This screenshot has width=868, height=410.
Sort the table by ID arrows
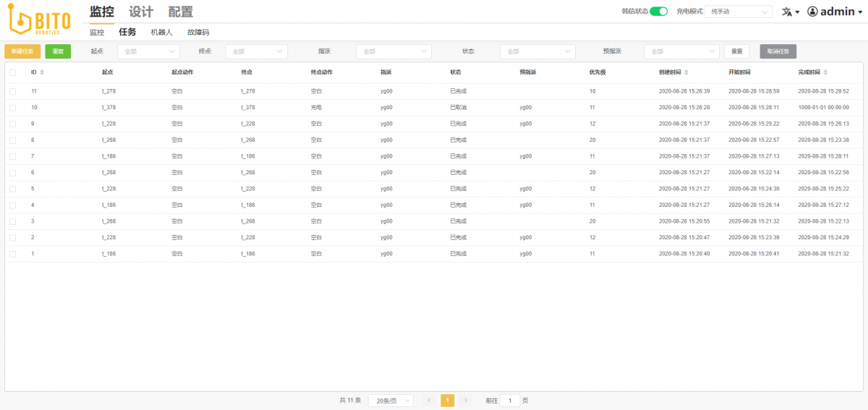click(42, 72)
